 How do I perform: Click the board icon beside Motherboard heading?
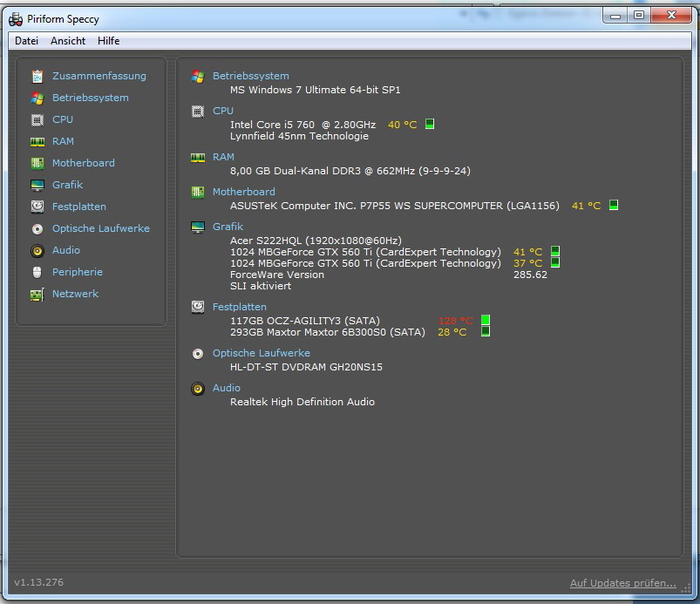198,193
